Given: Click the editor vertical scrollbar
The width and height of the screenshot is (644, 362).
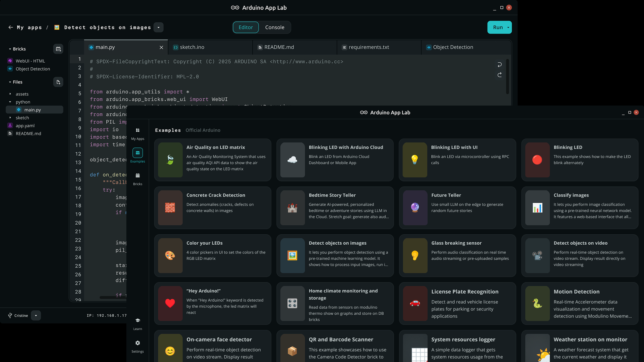Looking at the screenshot, I should tap(507, 77).
